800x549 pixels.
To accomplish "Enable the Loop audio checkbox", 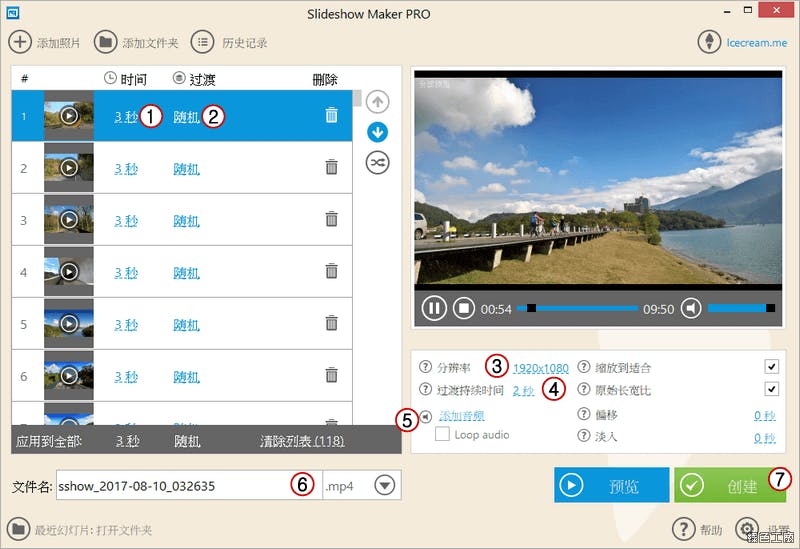I will click(x=442, y=434).
